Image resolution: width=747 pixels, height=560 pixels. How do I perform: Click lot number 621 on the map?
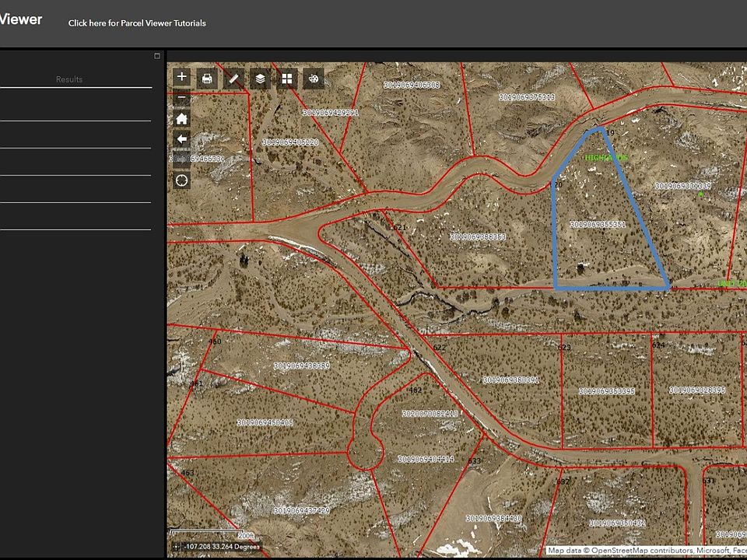point(400,227)
